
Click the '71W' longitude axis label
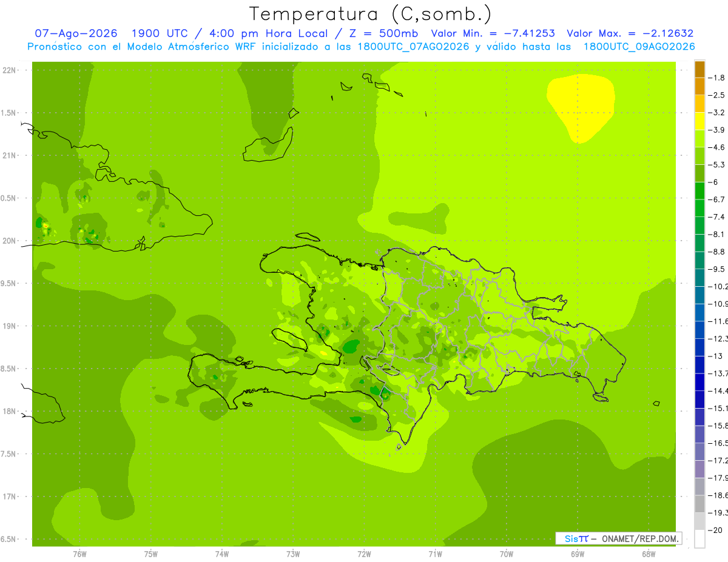coord(435,554)
